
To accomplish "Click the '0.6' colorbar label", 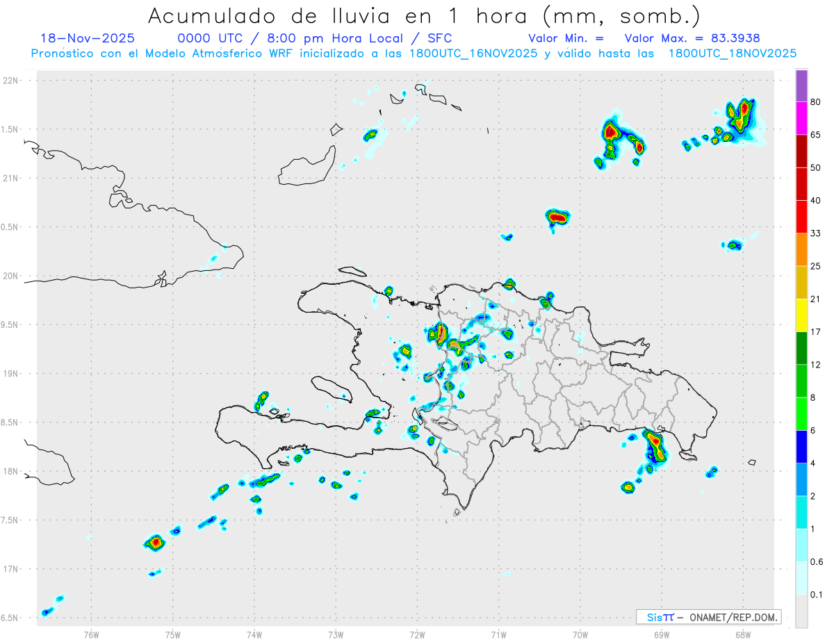I will pos(817,562).
